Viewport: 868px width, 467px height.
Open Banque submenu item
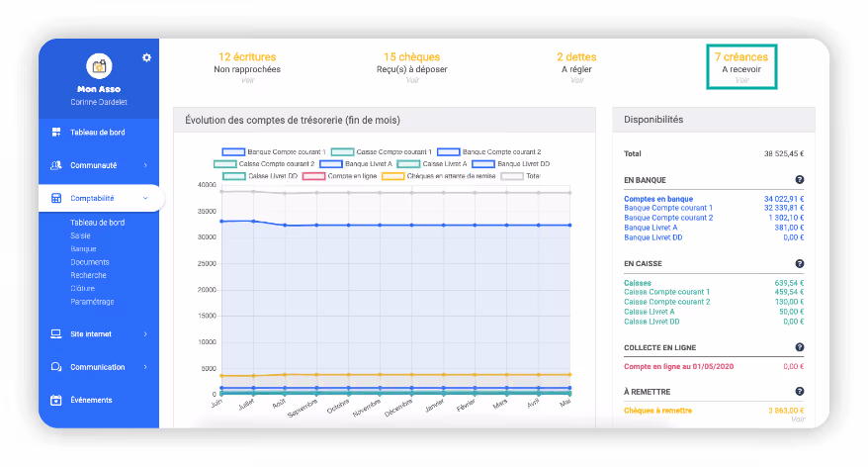83,249
